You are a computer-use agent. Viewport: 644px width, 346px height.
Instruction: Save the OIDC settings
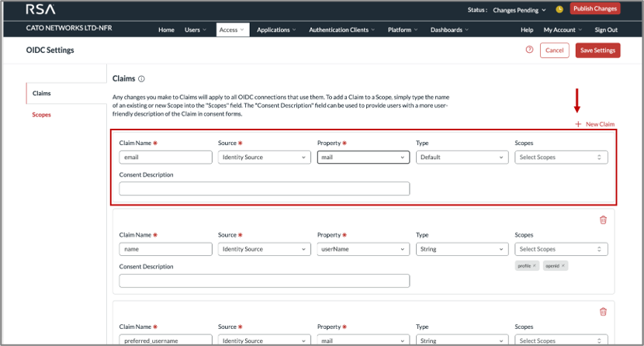click(597, 50)
